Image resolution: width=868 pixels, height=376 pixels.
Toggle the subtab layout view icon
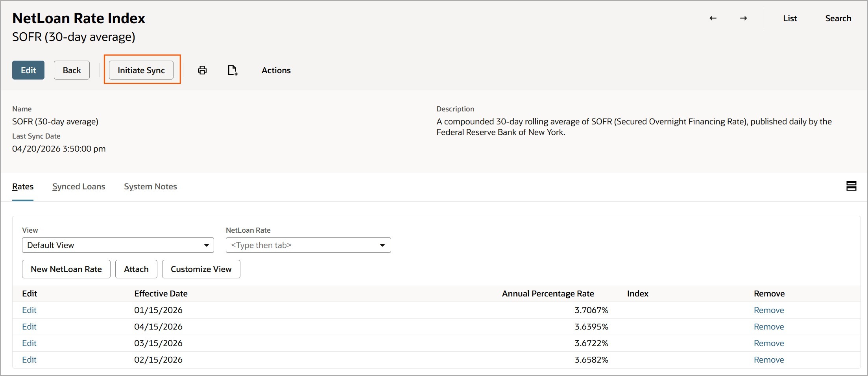(x=851, y=186)
